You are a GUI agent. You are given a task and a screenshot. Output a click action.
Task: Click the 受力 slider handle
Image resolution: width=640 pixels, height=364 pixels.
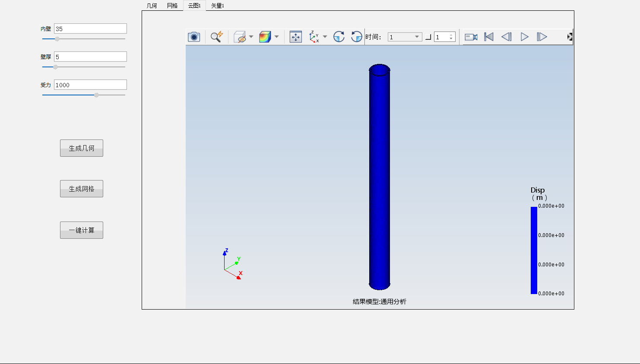96,95
